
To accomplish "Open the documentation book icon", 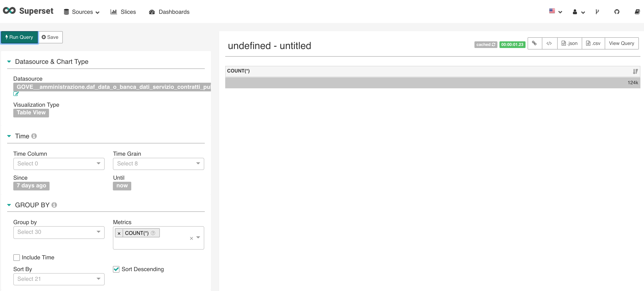I will 637,12.
